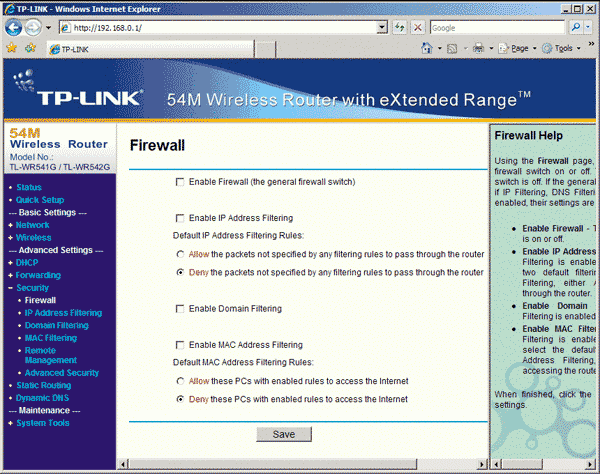Viewport: 600px width, 474px height.
Task: Click the red Stop loading icon
Action: pos(418,28)
